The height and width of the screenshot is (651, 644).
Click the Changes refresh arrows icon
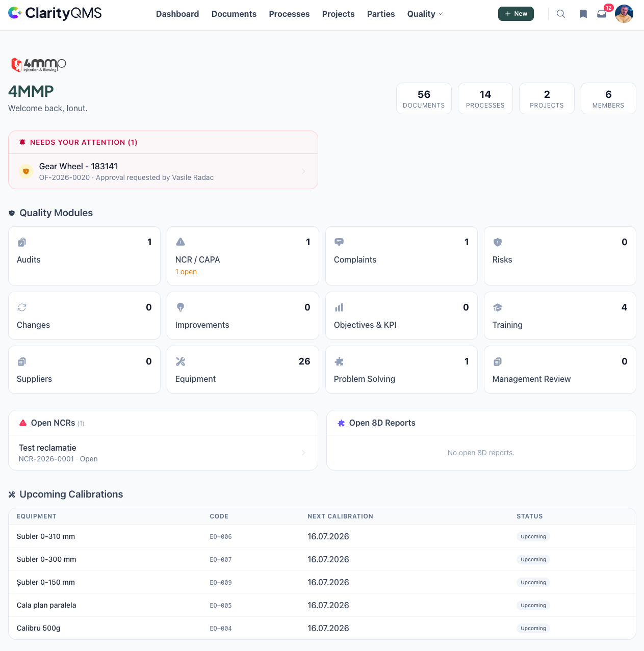(x=22, y=307)
